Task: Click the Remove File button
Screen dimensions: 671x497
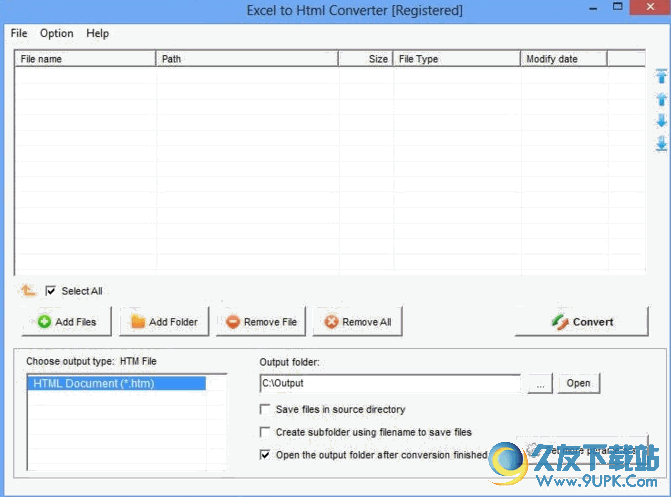Action: (x=261, y=321)
